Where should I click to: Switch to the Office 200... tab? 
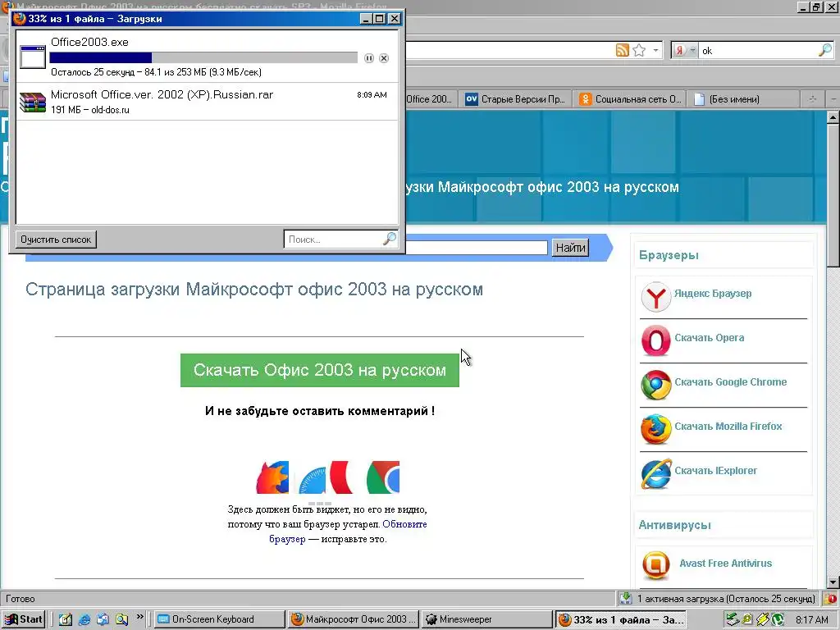point(429,99)
